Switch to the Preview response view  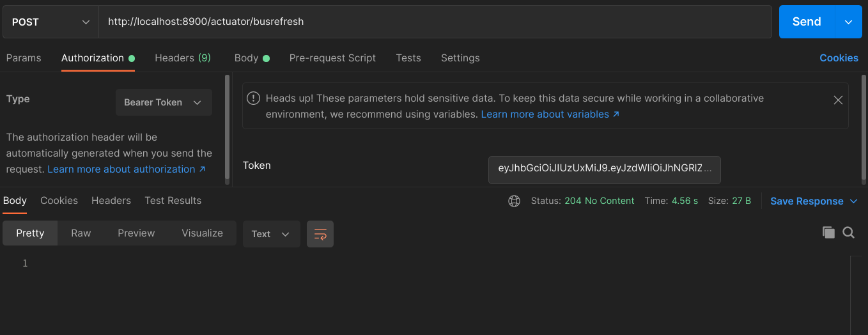[136, 233]
